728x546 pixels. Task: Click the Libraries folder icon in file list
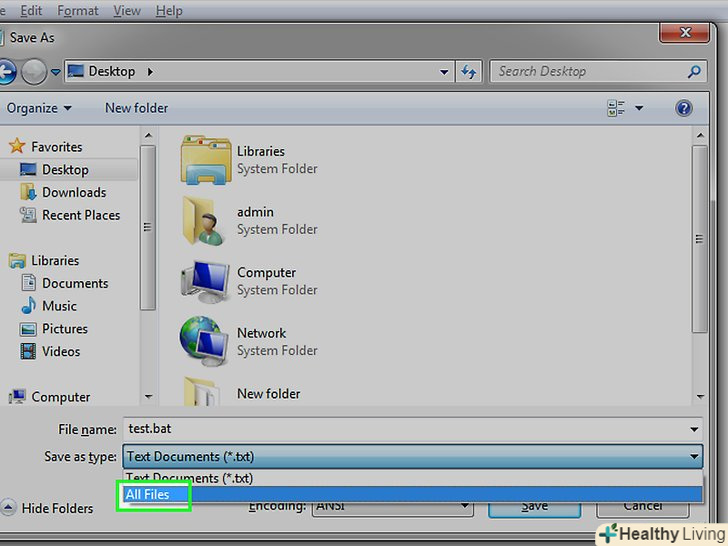coord(206,160)
